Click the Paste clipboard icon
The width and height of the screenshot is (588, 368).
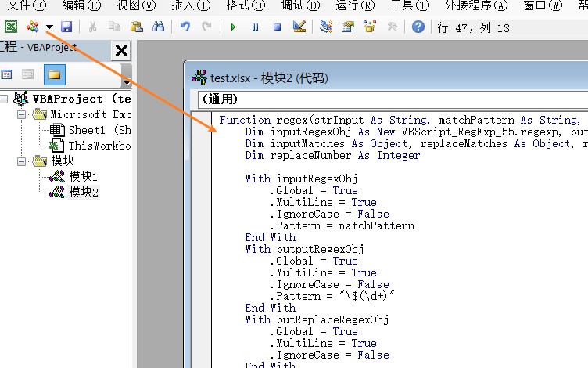click(137, 27)
